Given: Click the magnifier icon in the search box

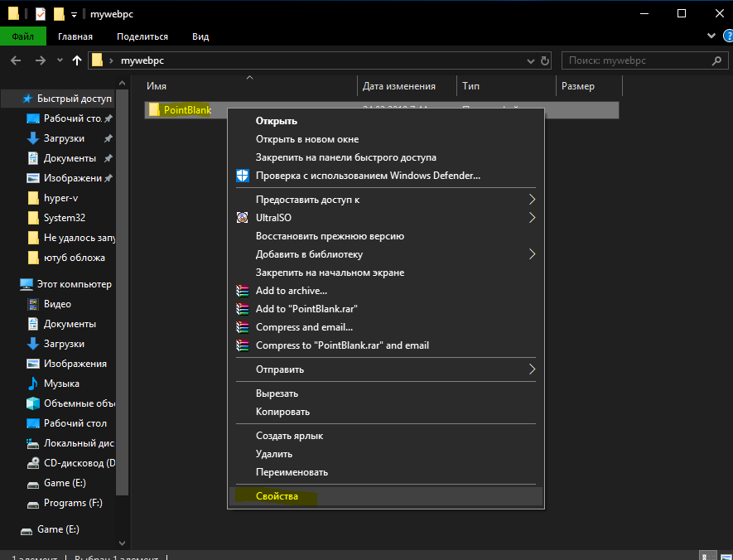Looking at the screenshot, I should click(716, 60).
